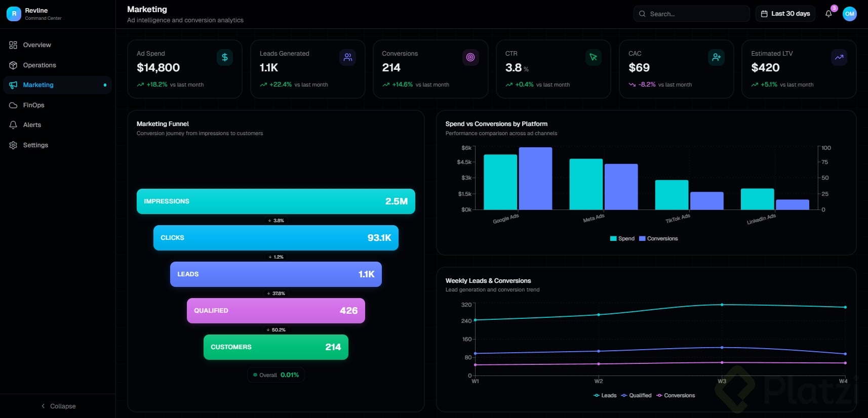Viewport: 868px width, 418px height.
Task: Click the Conversions target icon
Action: 470,57
